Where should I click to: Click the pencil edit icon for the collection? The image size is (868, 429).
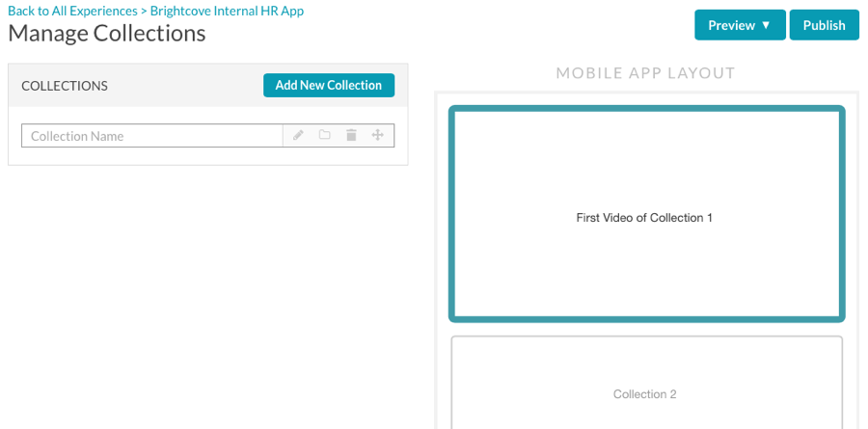pyautogui.click(x=298, y=135)
